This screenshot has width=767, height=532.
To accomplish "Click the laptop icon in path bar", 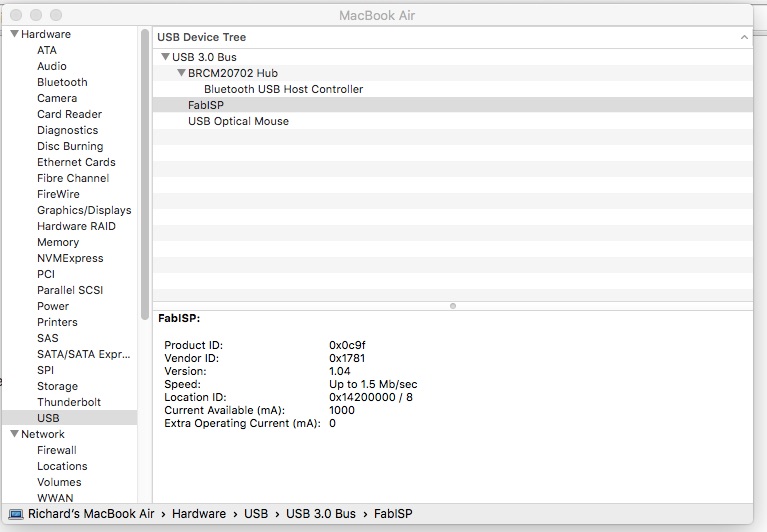I will [x=16, y=514].
